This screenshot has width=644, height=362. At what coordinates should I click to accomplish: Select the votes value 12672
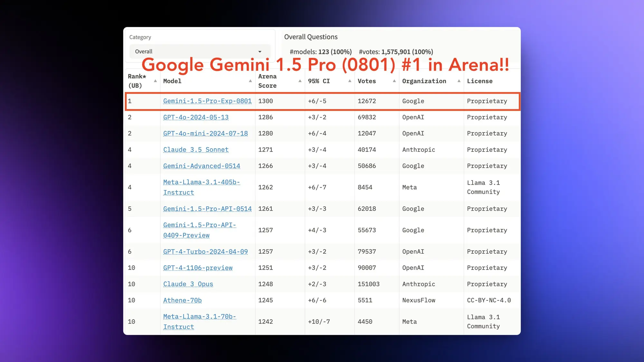[x=367, y=101]
